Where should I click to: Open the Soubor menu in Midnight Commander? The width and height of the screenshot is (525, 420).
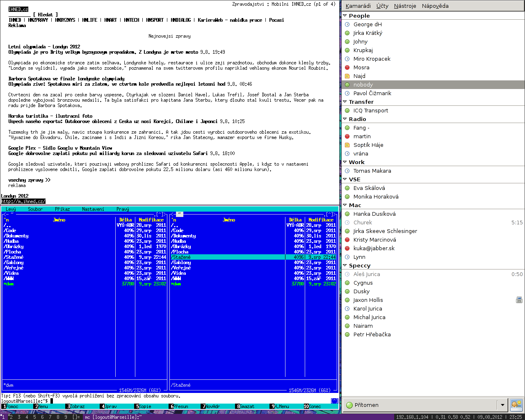pos(35,209)
